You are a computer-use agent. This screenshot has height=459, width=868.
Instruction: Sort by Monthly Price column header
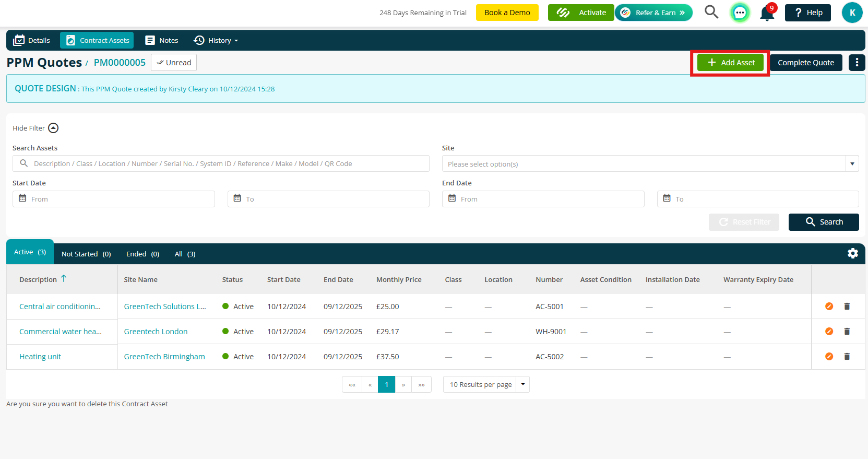(399, 279)
